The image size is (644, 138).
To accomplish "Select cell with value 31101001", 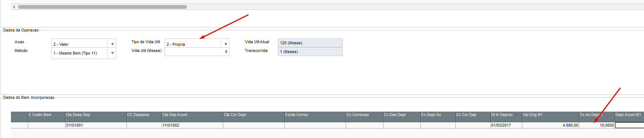I will 96,125.
